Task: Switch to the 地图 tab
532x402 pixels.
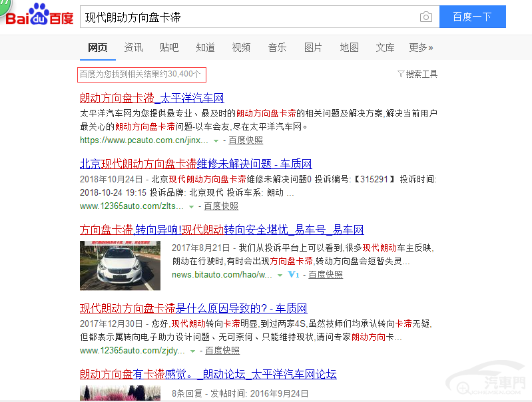Action: pyautogui.click(x=349, y=47)
